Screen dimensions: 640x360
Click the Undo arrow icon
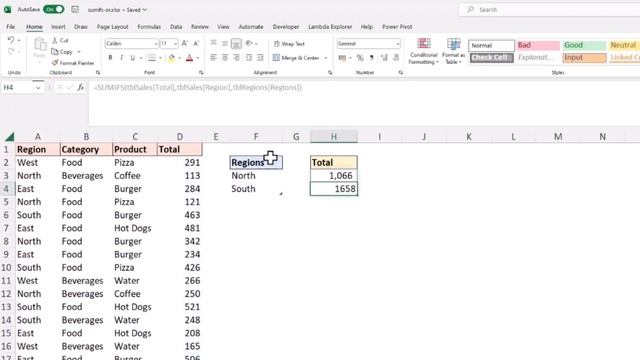coord(11,40)
